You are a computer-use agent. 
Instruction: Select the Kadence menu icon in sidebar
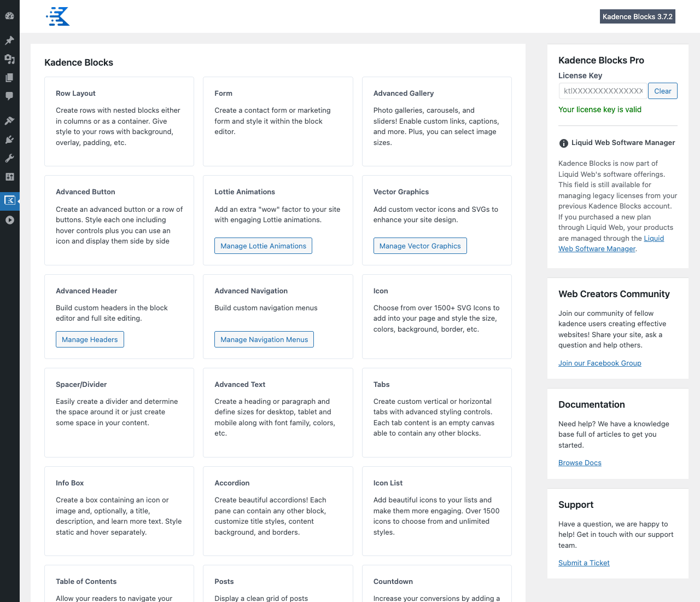(9, 200)
